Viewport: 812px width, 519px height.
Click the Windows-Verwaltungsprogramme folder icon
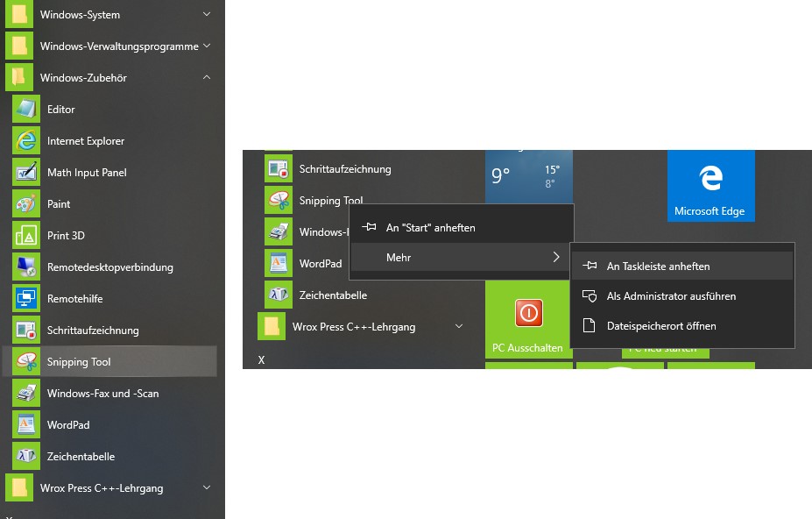click(19, 46)
